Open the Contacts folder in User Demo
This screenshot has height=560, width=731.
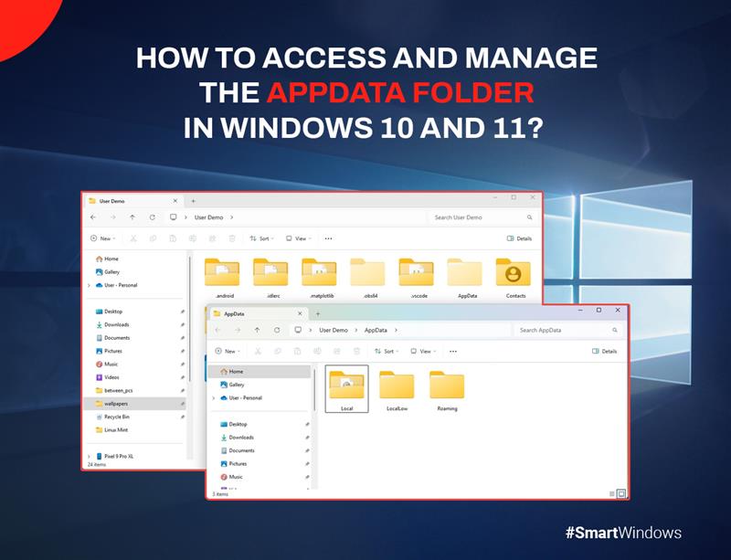pos(514,274)
